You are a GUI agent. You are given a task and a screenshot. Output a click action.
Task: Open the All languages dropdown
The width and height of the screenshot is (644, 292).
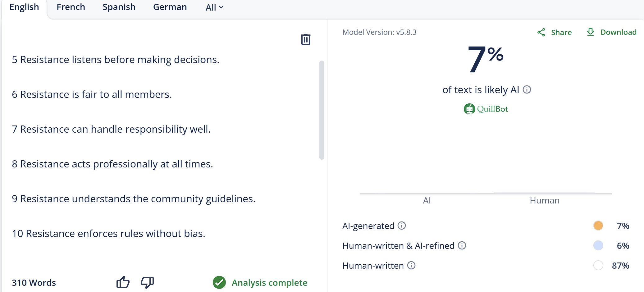pyautogui.click(x=214, y=7)
